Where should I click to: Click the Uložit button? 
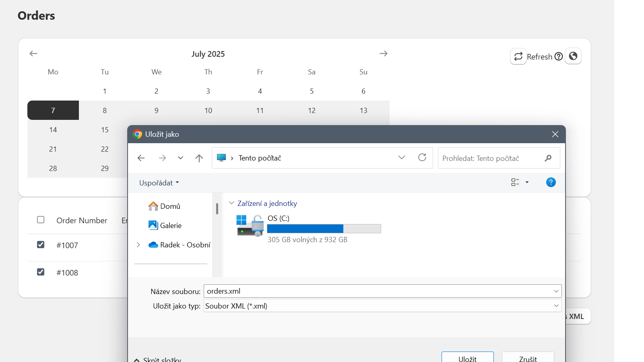pos(468,357)
